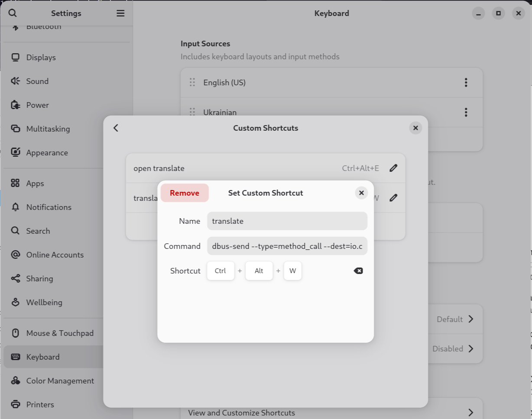The height and width of the screenshot is (419, 532).
Task: Close the Set Custom Shortcut dialog
Action: pyautogui.click(x=361, y=193)
